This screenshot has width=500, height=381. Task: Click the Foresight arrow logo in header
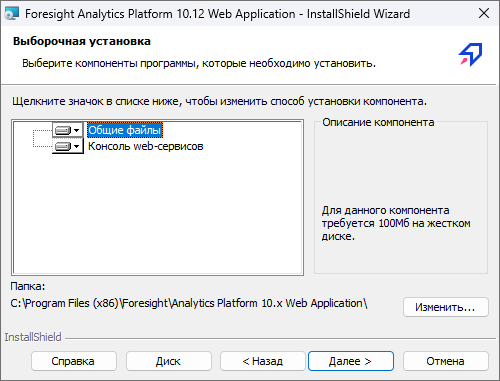click(x=471, y=54)
